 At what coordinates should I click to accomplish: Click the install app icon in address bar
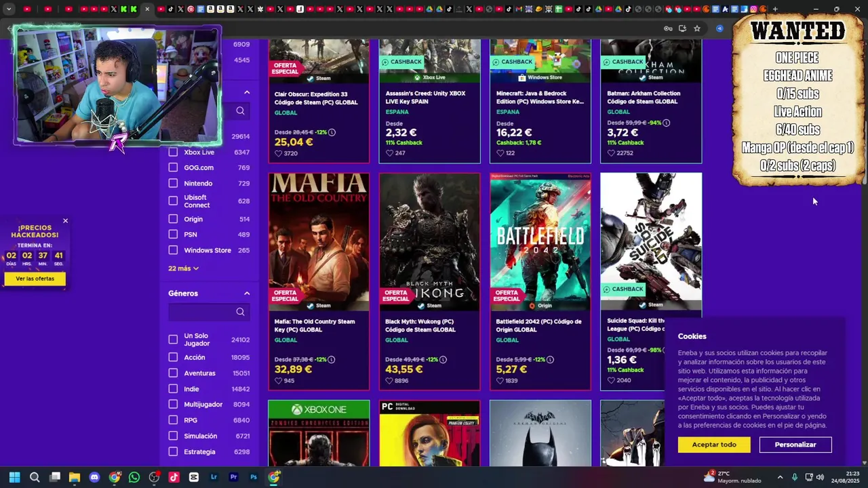tap(682, 28)
